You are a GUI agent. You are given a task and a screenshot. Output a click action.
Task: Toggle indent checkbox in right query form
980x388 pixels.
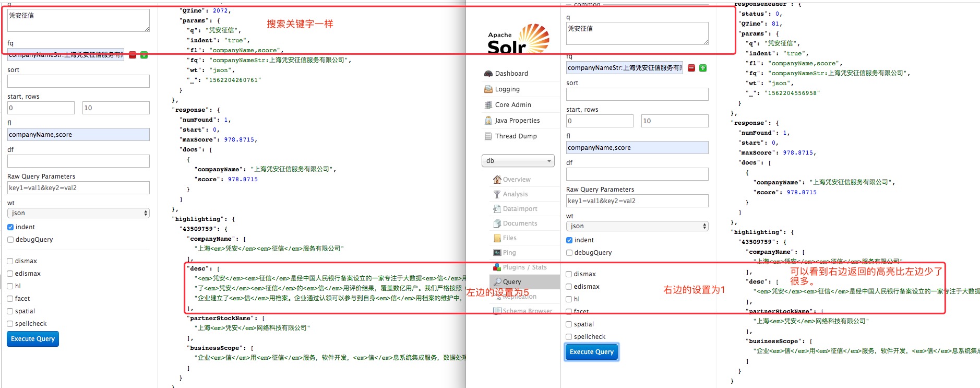coord(569,240)
